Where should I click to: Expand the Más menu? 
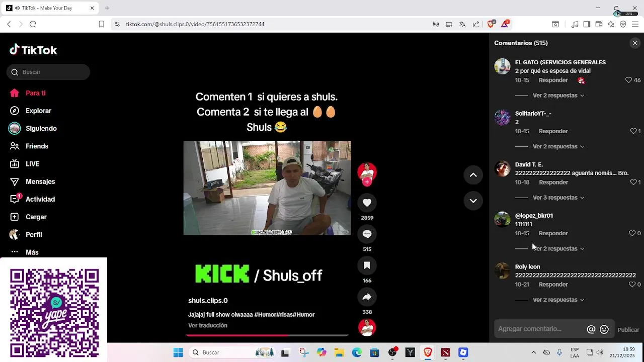pos(32,252)
